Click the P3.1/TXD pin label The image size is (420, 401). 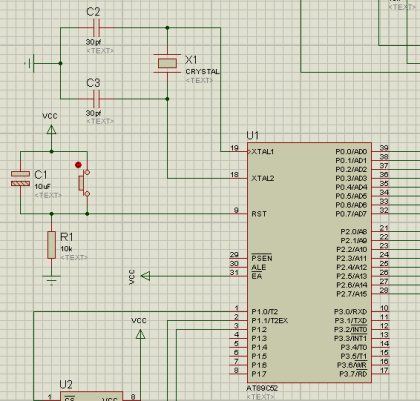point(351,321)
